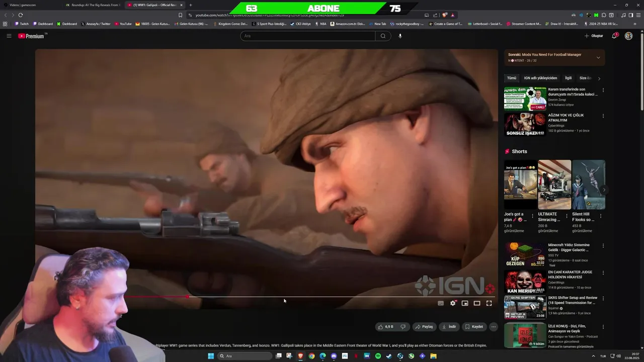Viewport: 644px width, 362px height.
Task: Open SKRS Shifter Setup and Review video
Action: click(x=525, y=307)
